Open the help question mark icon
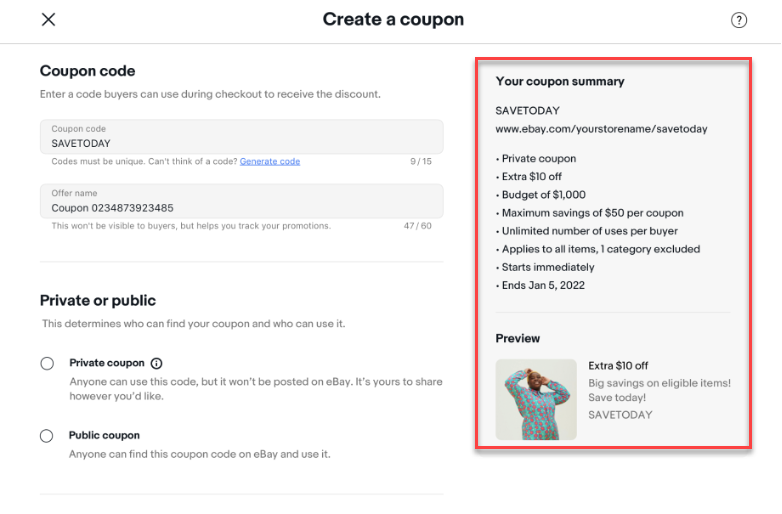The height and width of the screenshot is (514, 782). (x=739, y=20)
